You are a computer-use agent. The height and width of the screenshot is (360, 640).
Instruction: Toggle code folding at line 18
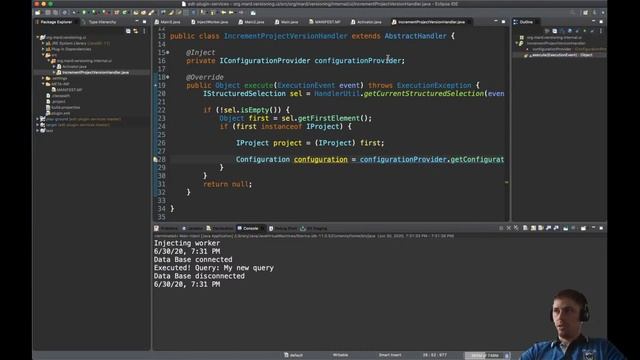[x=168, y=77]
